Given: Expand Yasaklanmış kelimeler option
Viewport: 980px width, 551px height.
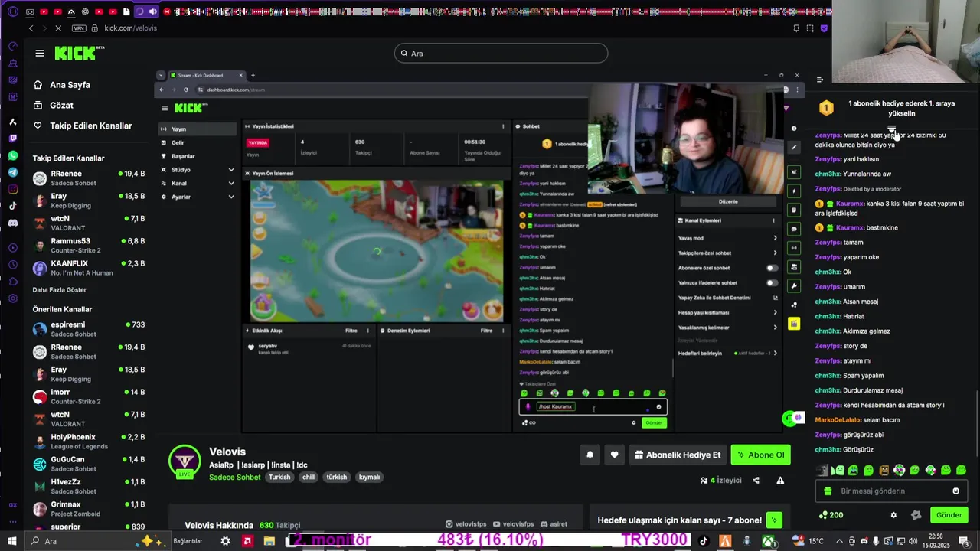Looking at the screenshot, I should (x=727, y=328).
